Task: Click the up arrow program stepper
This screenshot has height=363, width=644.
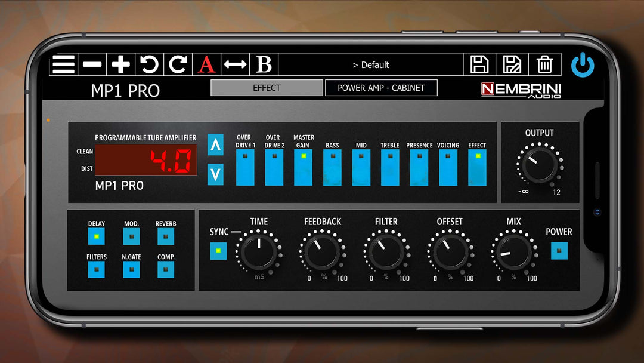Action: tap(215, 144)
